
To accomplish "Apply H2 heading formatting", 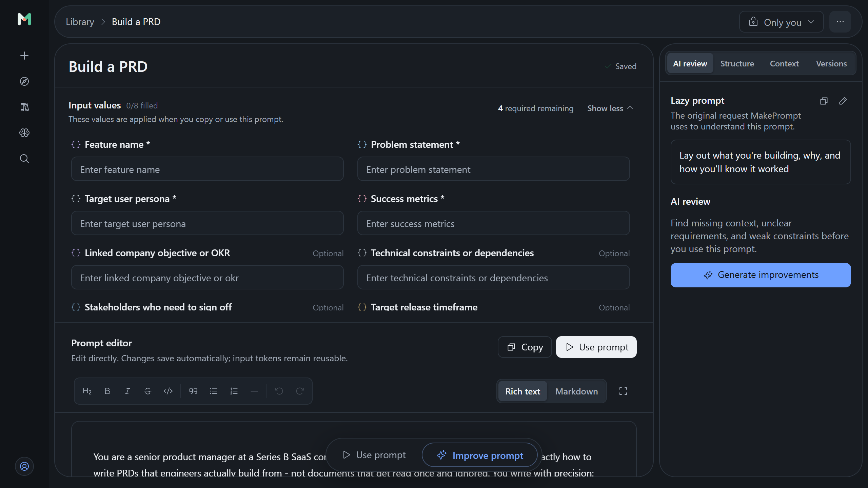I will (87, 391).
